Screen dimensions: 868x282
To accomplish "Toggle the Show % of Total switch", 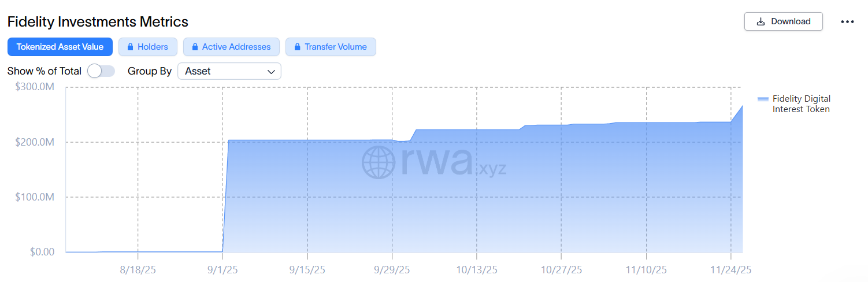I will pos(101,71).
